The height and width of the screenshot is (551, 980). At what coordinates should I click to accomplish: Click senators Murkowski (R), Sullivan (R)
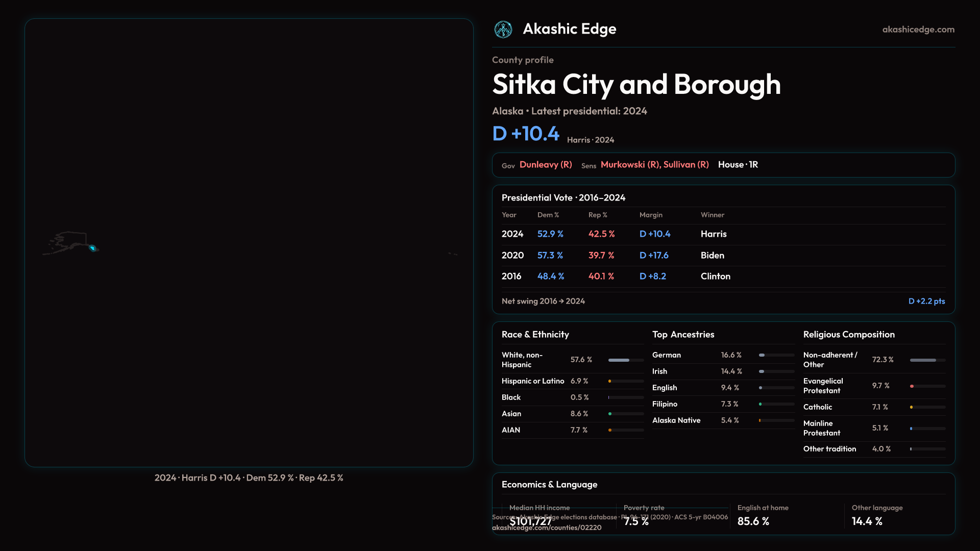click(654, 165)
